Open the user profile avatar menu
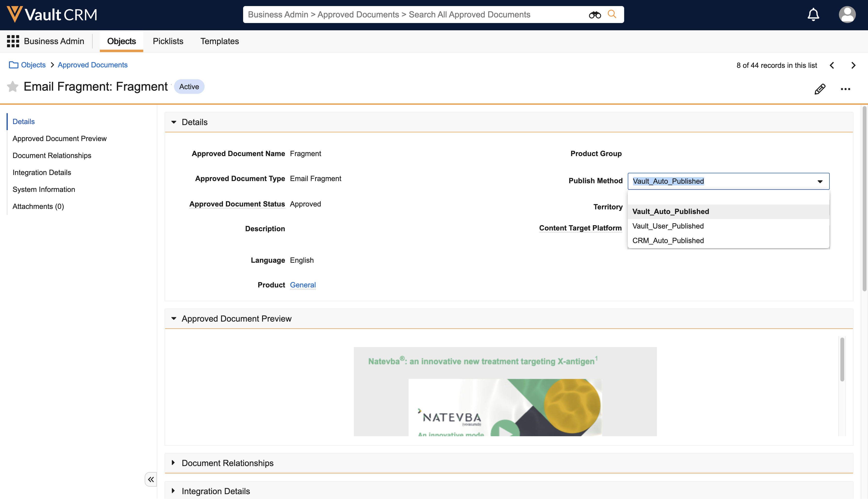868x499 pixels. [847, 15]
